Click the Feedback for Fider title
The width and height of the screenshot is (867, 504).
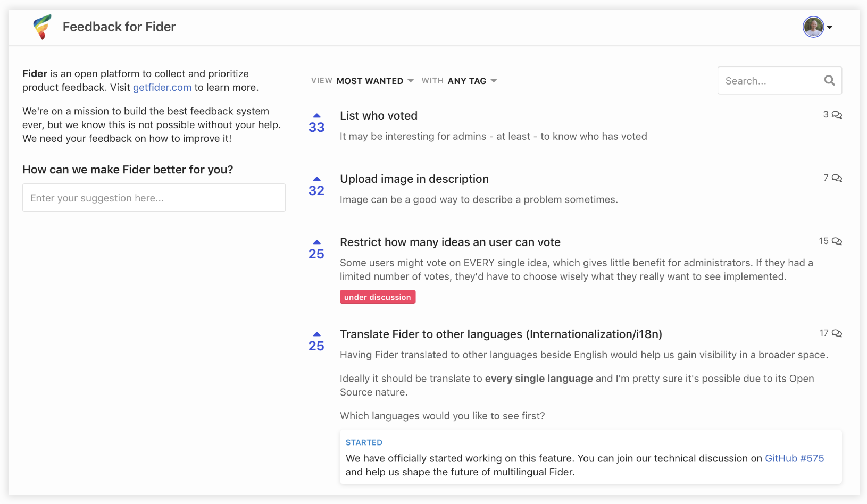119,27
